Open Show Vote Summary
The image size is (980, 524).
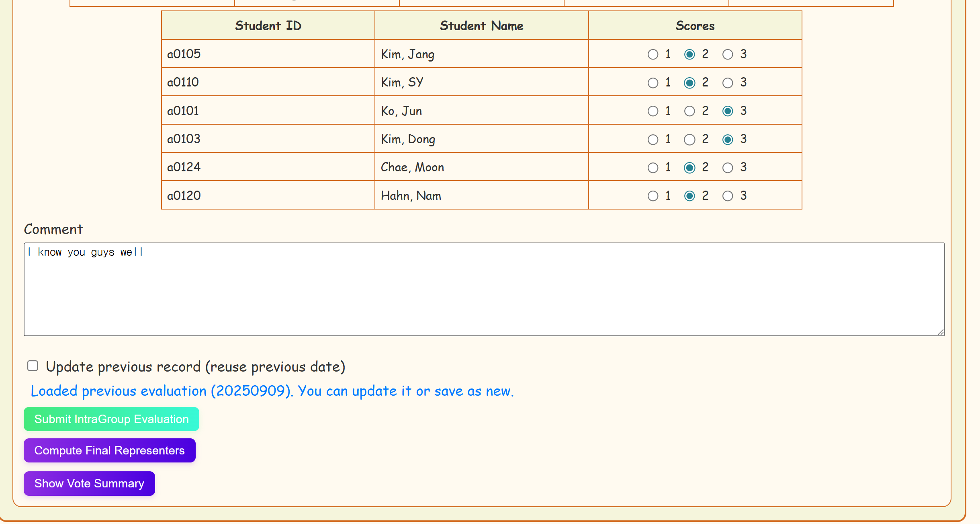pyautogui.click(x=89, y=483)
